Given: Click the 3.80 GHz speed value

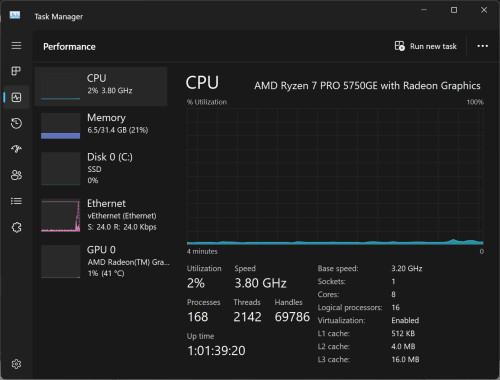Looking at the screenshot, I should [x=260, y=283].
